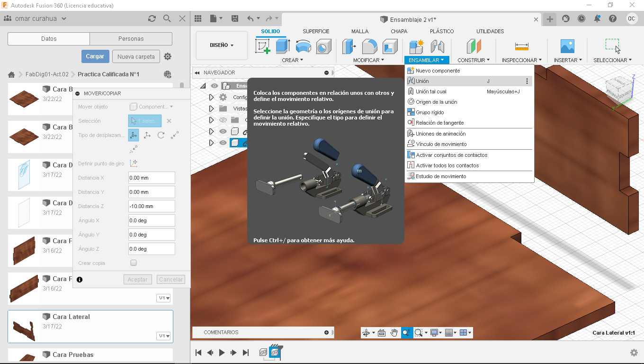Viewport: 644px width, 364px height.
Task: Click the Look At navigation icon
Action: pos(382,333)
